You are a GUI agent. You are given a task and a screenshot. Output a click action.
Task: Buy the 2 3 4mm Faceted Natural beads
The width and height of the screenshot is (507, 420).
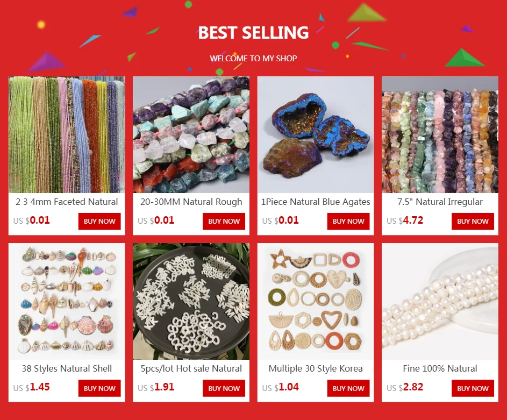pyautogui.click(x=99, y=222)
